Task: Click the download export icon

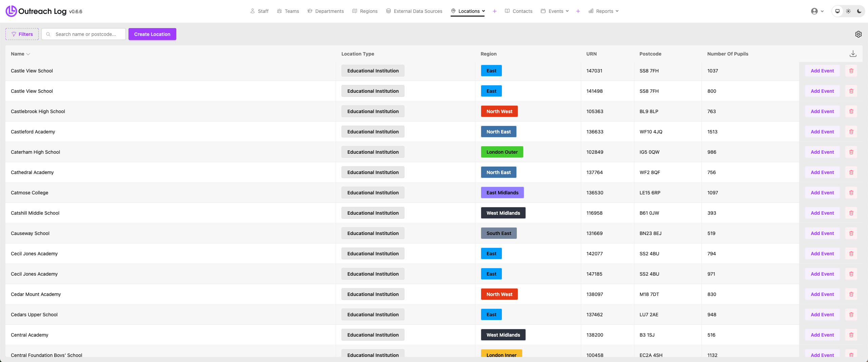Action: (x=853, y=54)
